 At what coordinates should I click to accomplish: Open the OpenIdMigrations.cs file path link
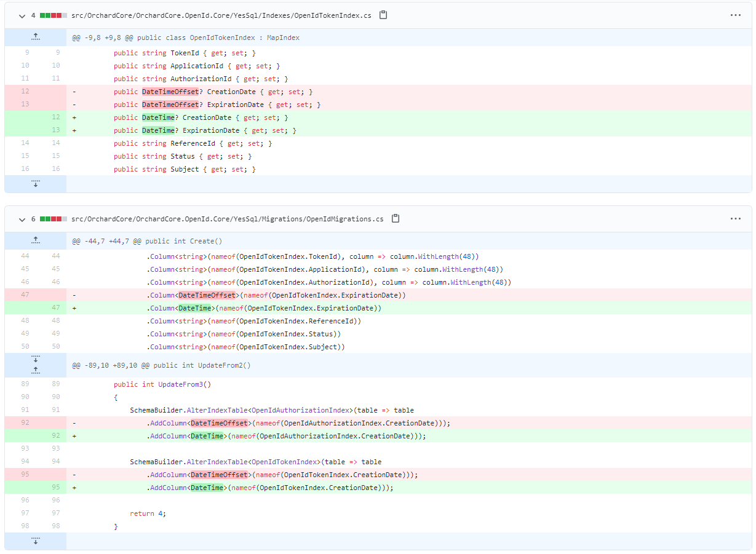pyautogui.click(x=228, y=218)
